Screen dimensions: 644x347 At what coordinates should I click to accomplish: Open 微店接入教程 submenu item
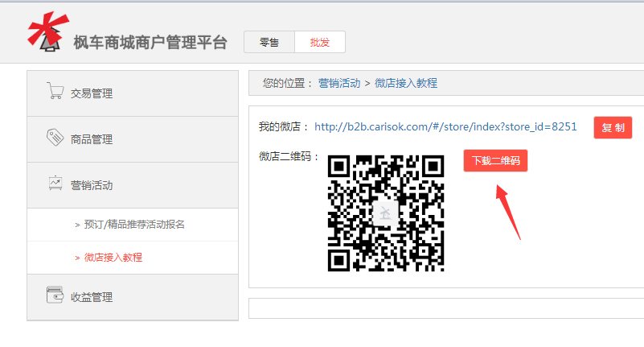tap(133, 258)
